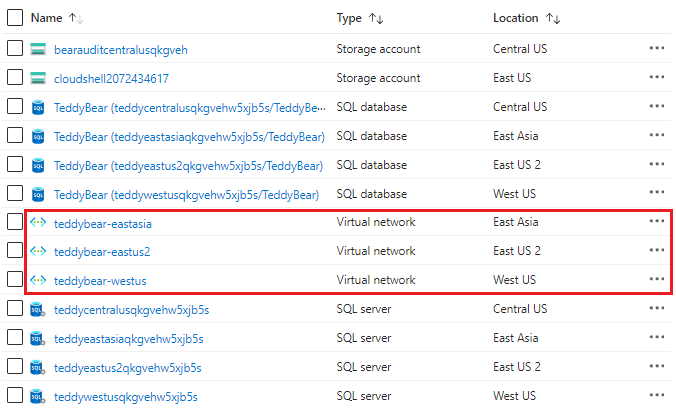Screen dimensions: 676x409
Task: Select checkbox for teddycentralus TeddyBear database
Action: [15, 106]
